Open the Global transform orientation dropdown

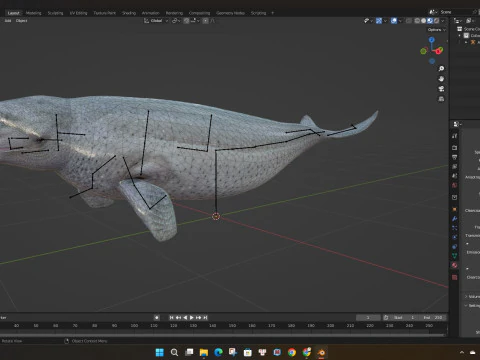pyautogui.click(x=156, y=21)
